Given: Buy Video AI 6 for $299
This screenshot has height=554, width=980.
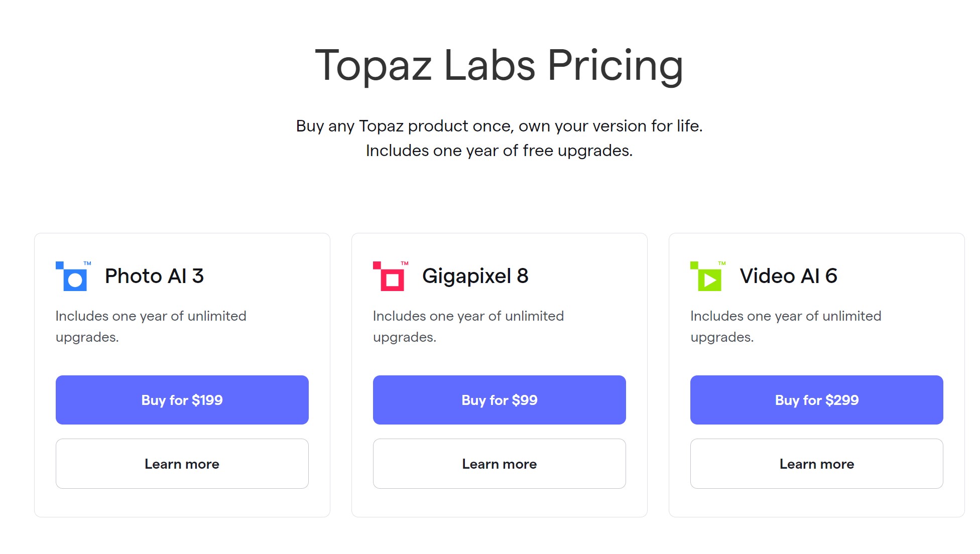Looking at the screenshot, I should (816, 400).
